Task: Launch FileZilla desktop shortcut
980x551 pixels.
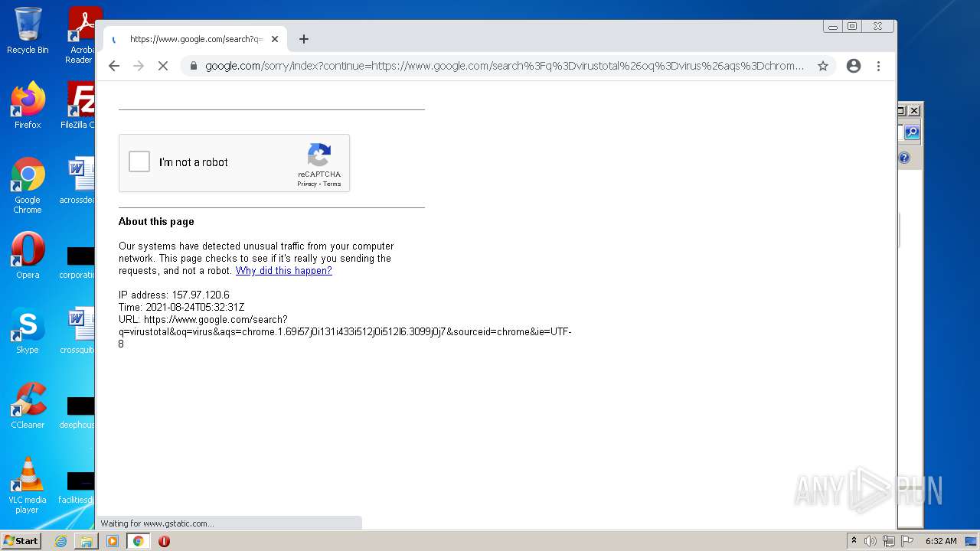Action: [80, 106]
